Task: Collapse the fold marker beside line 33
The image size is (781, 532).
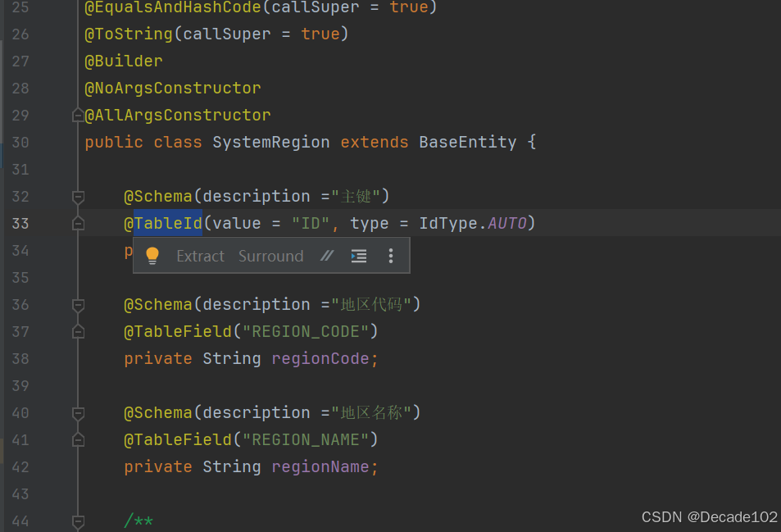Action: point(78,223)
